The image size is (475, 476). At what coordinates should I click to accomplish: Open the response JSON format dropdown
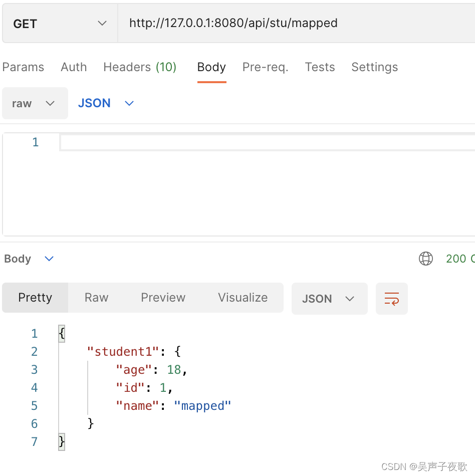tap(329, 299)
